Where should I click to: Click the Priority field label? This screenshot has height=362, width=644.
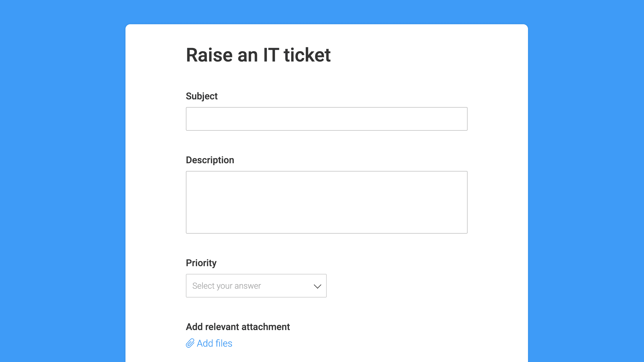tap(201, 263)
